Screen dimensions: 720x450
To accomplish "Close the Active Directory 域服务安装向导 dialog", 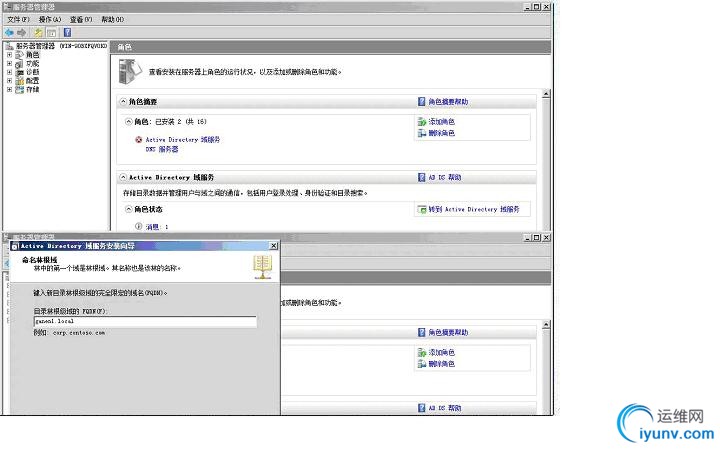I will 273,246.
